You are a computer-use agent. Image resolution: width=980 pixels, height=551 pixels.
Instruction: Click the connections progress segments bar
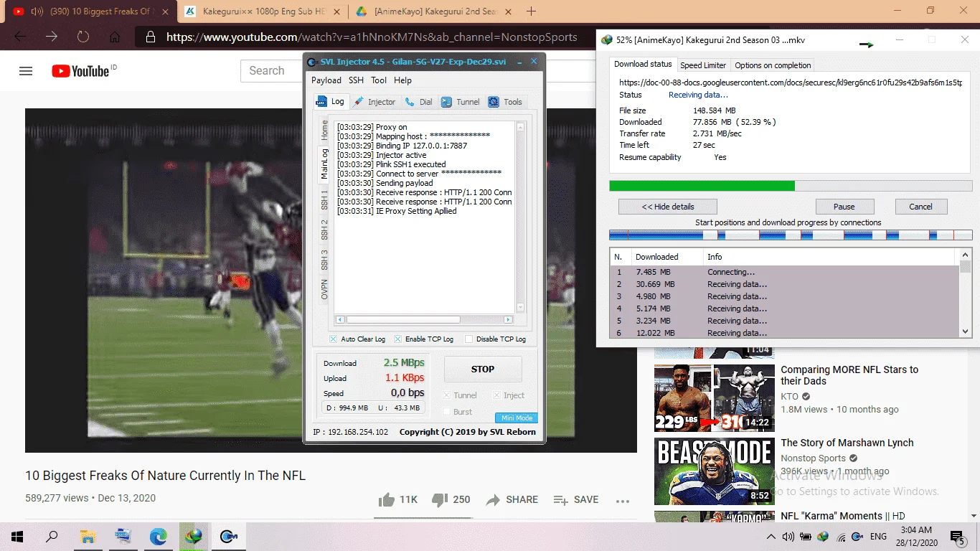(791, 235)
